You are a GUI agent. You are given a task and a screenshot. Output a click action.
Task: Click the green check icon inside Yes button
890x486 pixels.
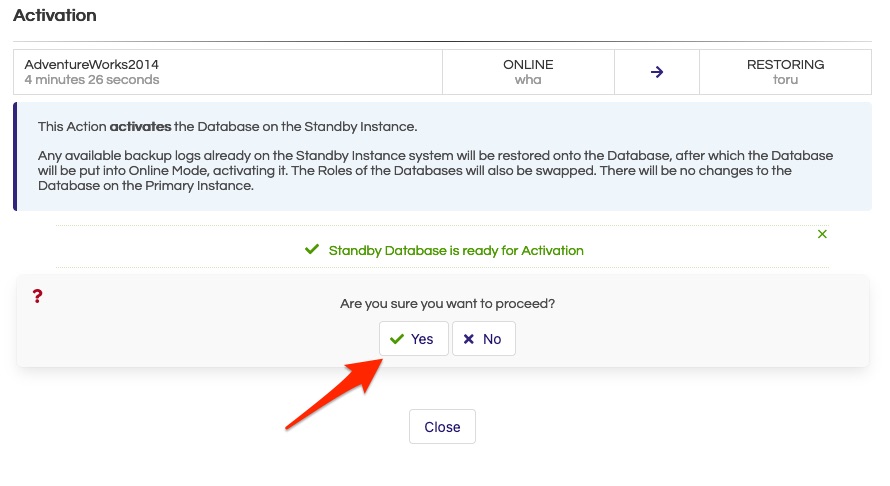pyautogui.click(x=397, y=339)
